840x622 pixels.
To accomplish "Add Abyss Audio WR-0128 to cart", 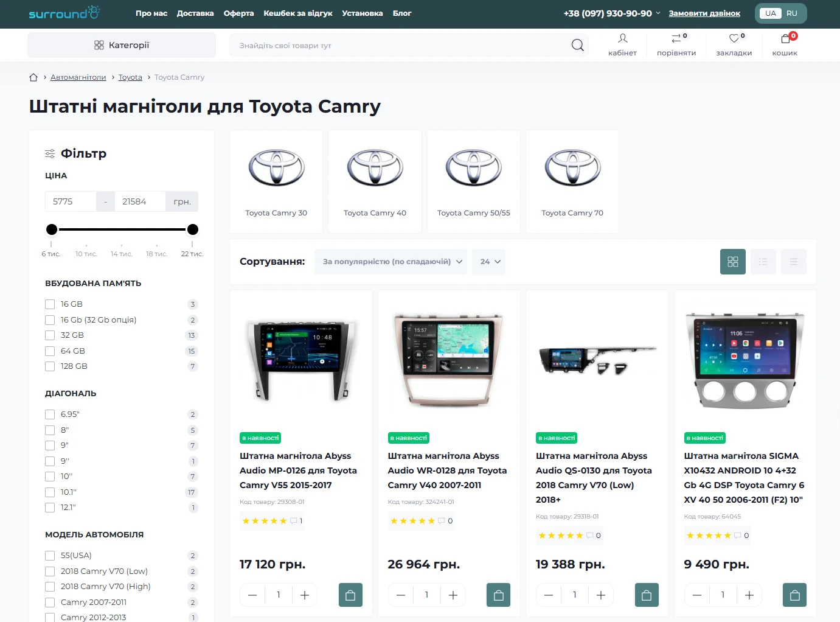I will pyautogui.click(x=499, y=595).
